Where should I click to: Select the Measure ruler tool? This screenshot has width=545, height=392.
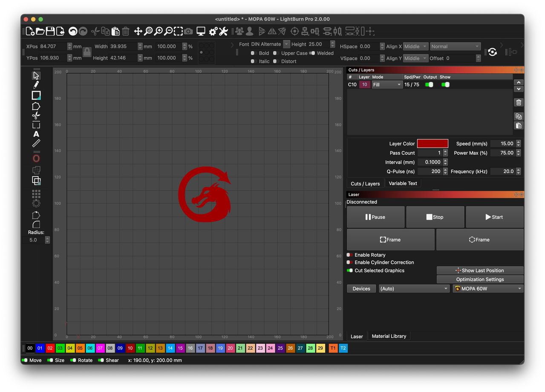pyautogui.click(x=36, y=143)
